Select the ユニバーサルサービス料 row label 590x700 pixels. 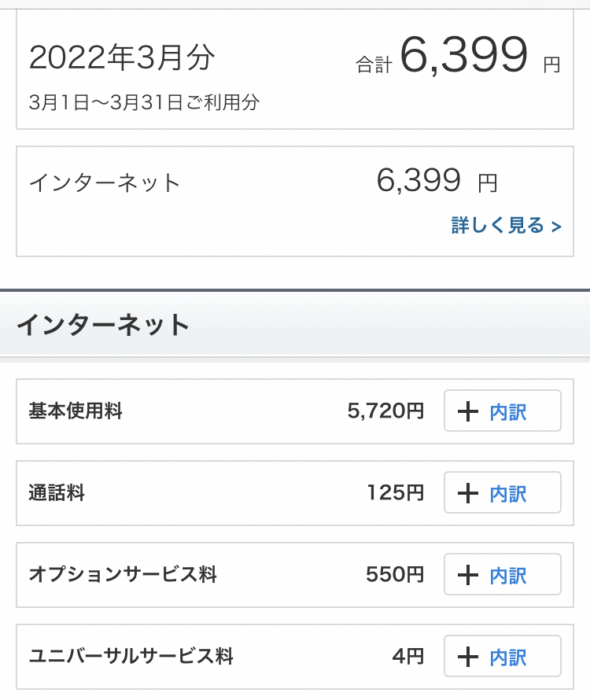(x=131, y=657)
